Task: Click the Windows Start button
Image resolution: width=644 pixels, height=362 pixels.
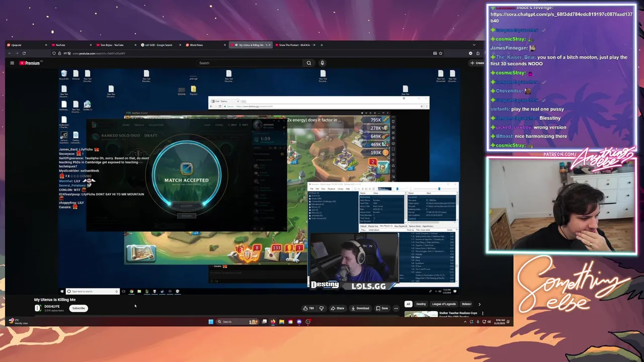Action: 211,322
